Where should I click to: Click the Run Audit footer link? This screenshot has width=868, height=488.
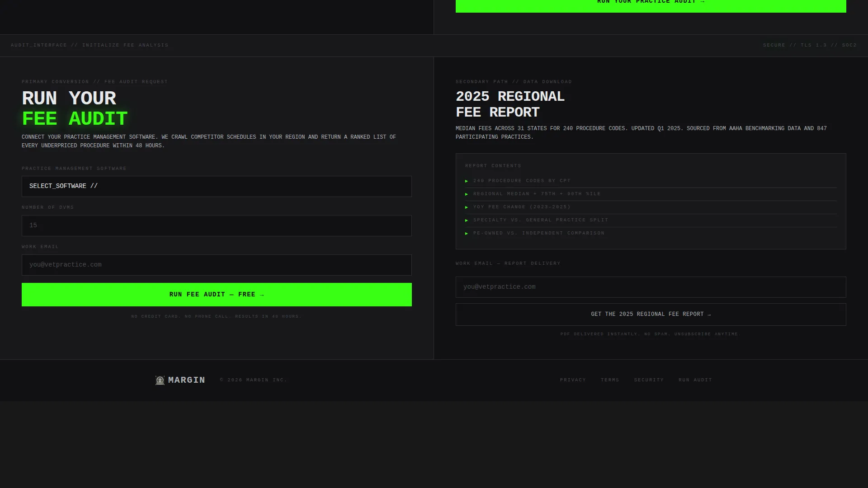click(x=695, y=380)
